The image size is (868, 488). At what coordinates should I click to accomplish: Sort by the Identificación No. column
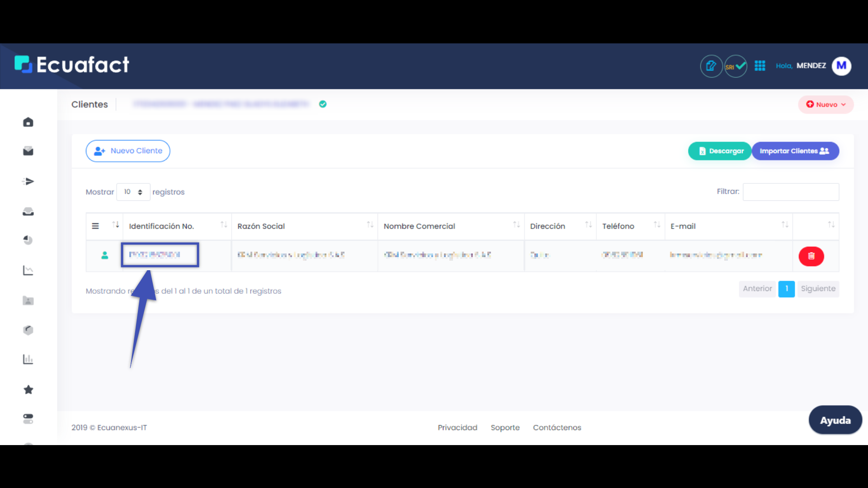click(161, 226)
